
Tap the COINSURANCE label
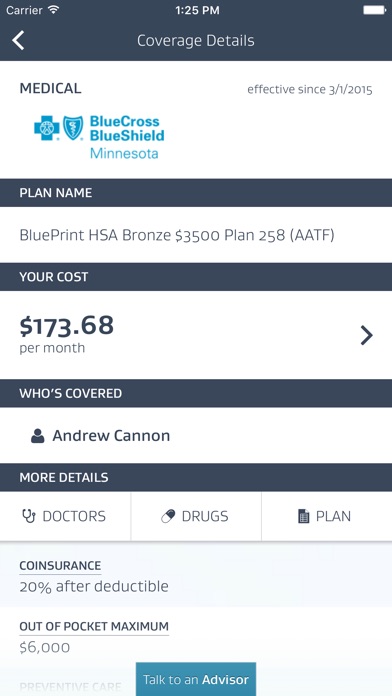pos(60,566)
